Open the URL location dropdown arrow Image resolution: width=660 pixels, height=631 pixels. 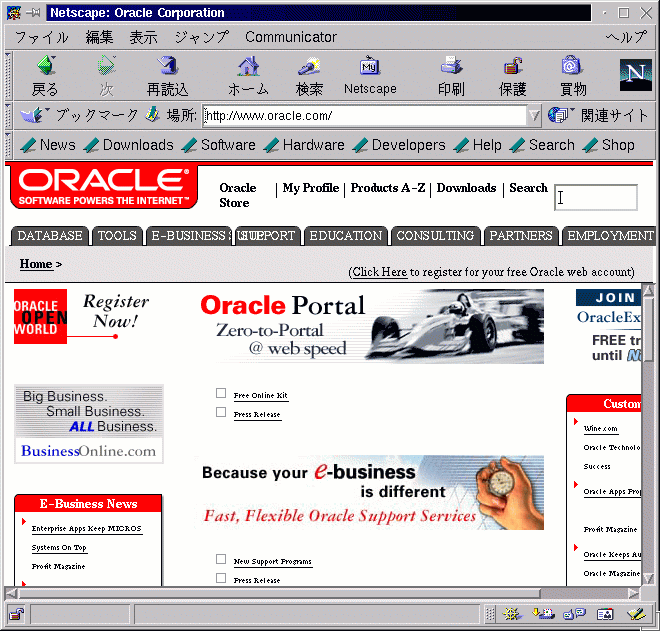tap(534, 115)
